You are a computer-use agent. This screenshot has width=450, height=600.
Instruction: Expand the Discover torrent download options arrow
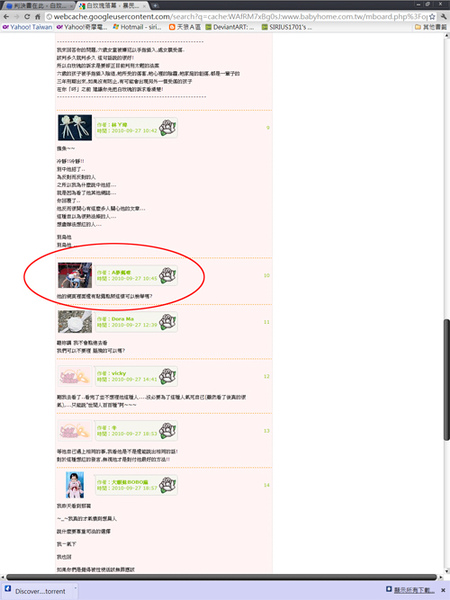click(x=75, y=588)
